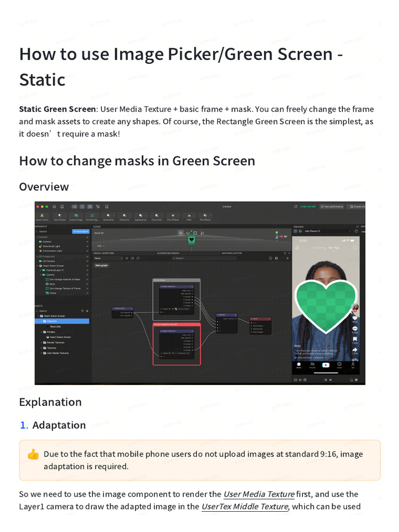Select the Distortion tool
Image resolution: width=399 pixels, height=532 pixels.
[x=124, y=217]
